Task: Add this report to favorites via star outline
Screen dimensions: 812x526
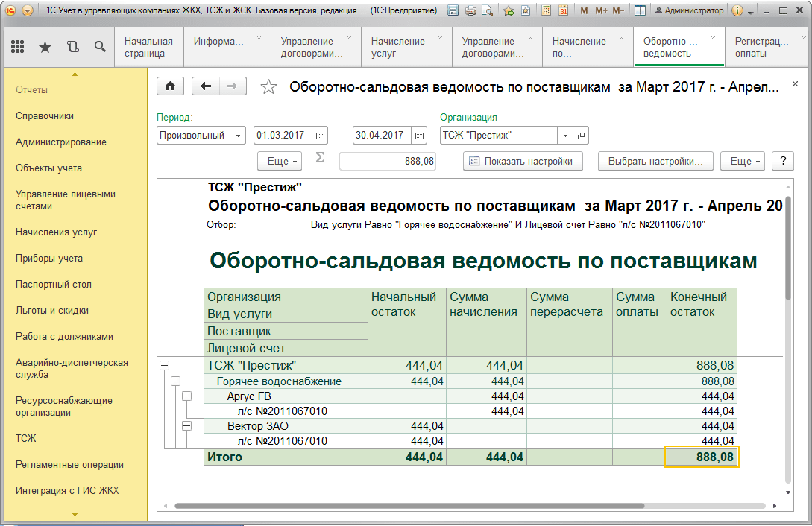Action: [x=268, y=87]
